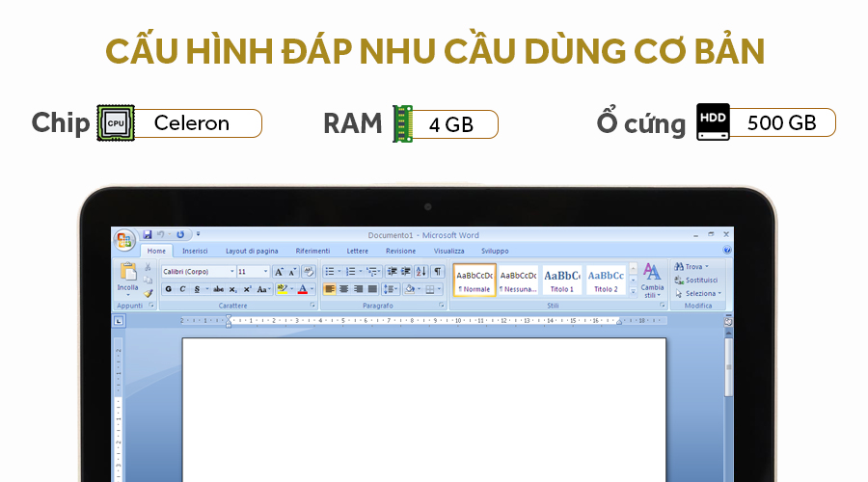Toggle ruler visibility above vertical scrollbar
This screenshot has width=868, height=482.
click(x=728, y=322)
